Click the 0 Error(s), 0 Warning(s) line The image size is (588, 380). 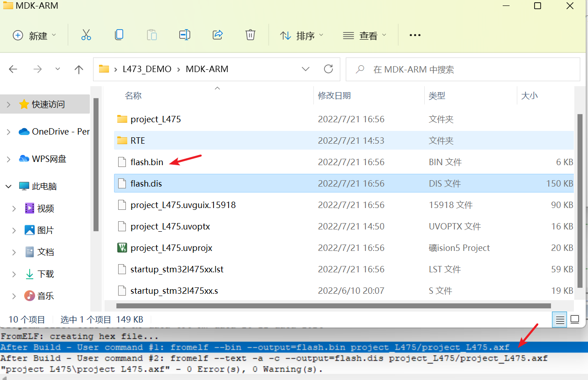click(x=161, y=369)
